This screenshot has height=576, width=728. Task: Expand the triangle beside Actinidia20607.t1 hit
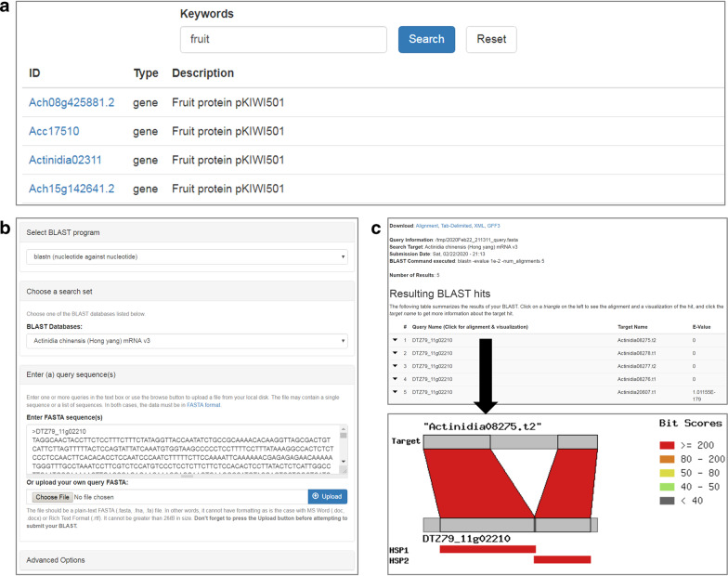click(x=395, y=393)
